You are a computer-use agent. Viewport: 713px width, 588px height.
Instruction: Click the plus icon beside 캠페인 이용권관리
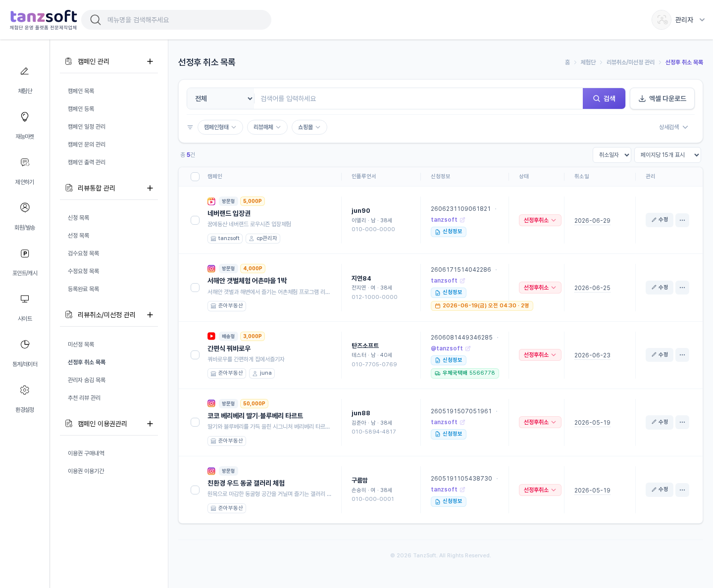click(150, 424)
